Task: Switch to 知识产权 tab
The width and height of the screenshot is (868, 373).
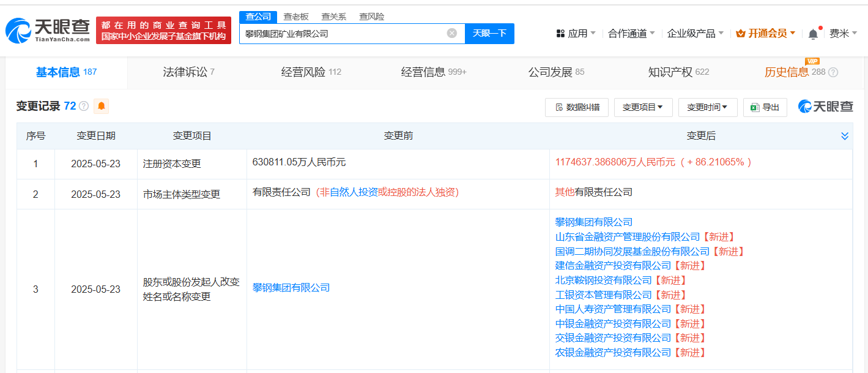Action: (x=678, y=72)
